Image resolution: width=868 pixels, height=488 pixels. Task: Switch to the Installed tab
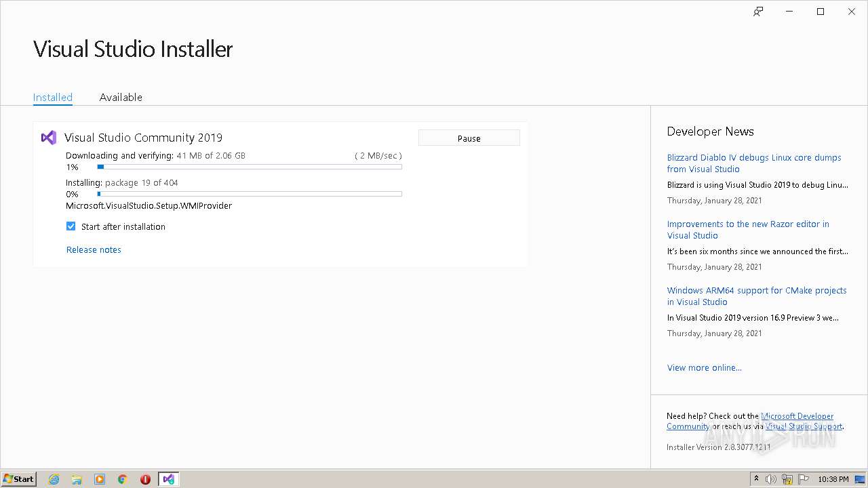pos(53,97)
